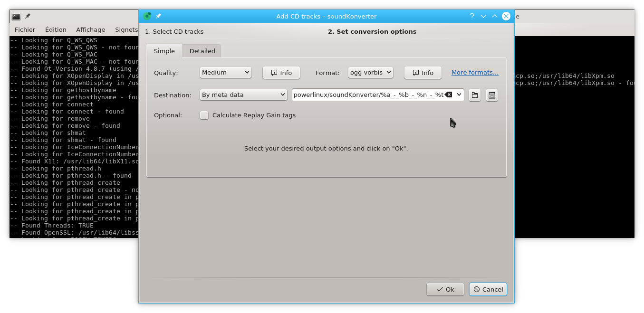Click the '2. Set conversion options' step heading
The width and height of the screenshot is (644, 313).
(372, 32)
